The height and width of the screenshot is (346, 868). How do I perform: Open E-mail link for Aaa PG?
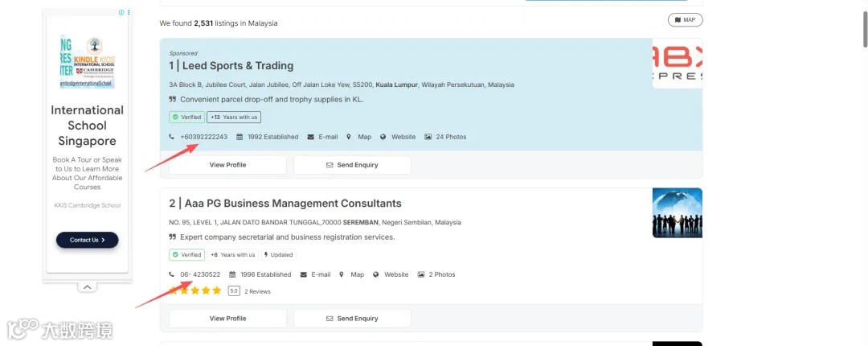coord(321,274)
